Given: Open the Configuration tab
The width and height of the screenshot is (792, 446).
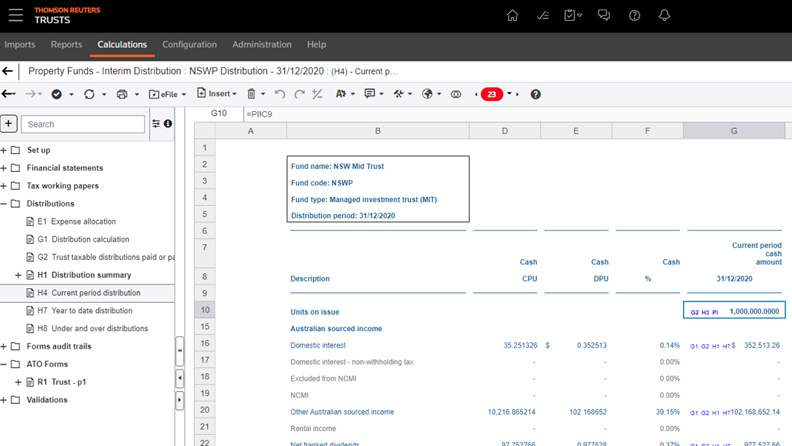Looking at the screenshot, I should click(x=189, y=45).
